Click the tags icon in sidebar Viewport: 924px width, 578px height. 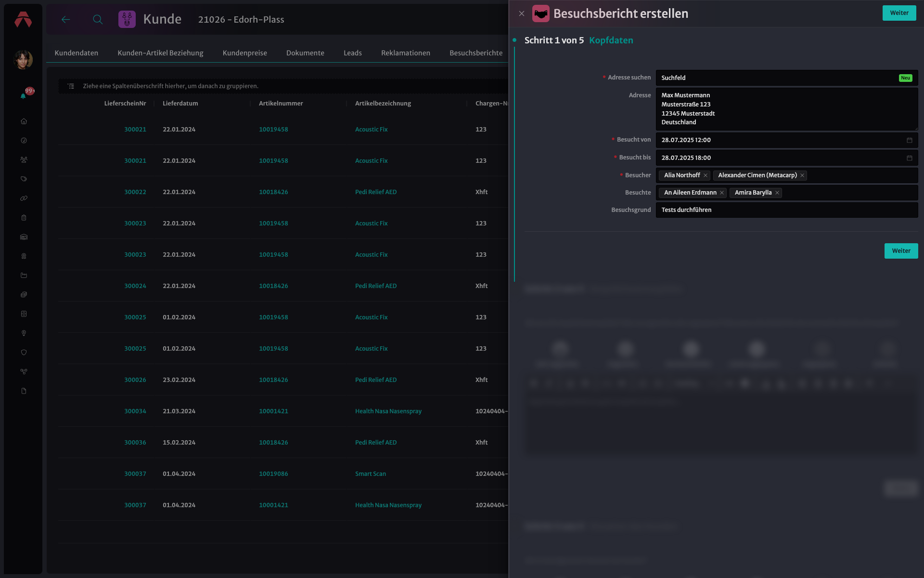coord(24,179)
